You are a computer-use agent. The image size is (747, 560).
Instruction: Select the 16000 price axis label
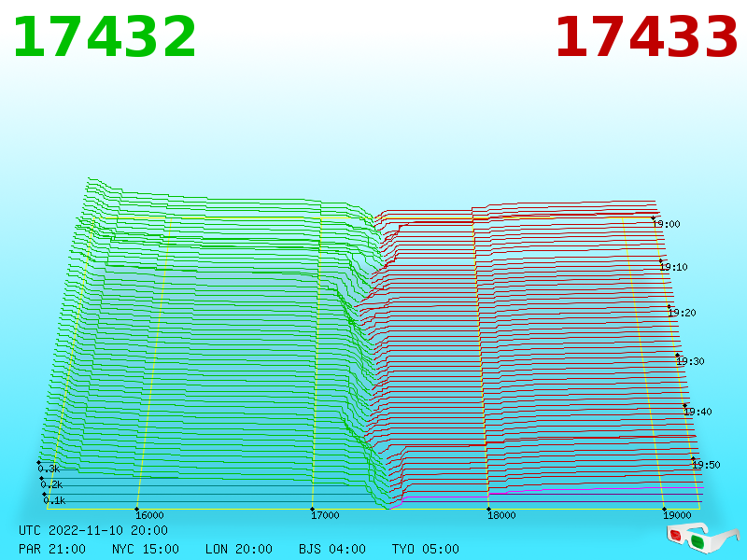[149, 515]
